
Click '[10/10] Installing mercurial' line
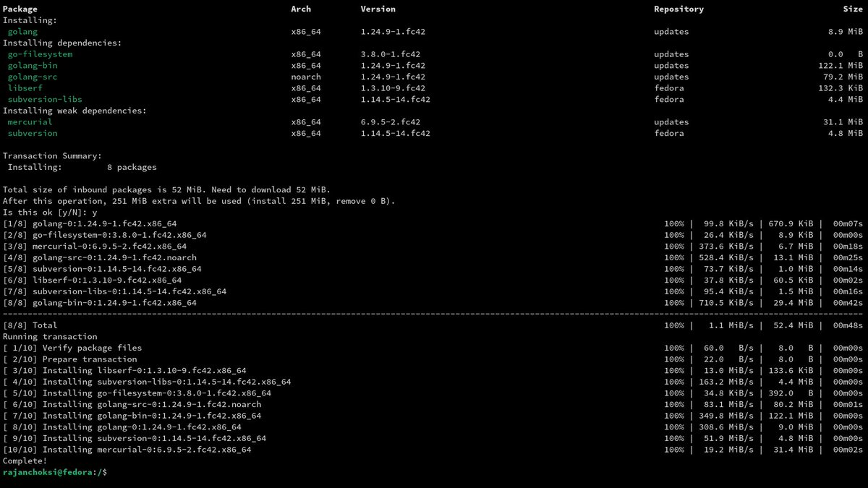(127, 450)
